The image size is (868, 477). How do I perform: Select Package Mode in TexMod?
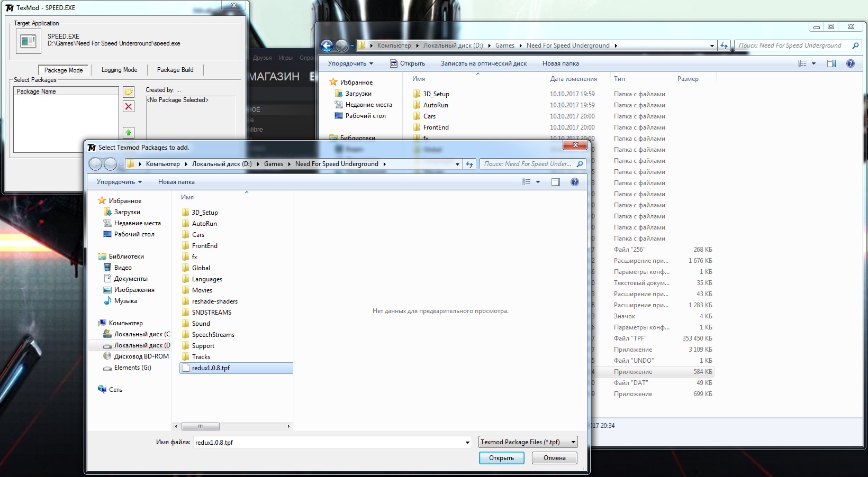click(x=64, y=70)
